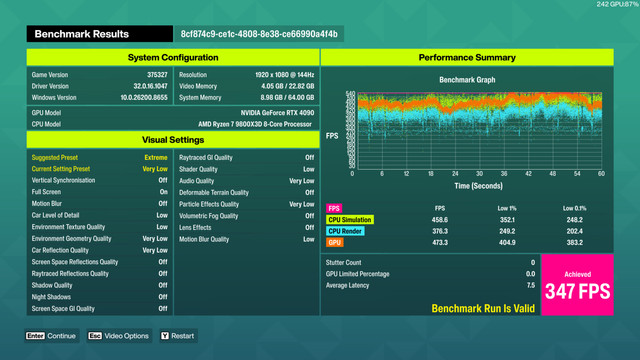Click the Enter key icon
The width and height of the screenshot is (640, 360).
[x=35, y=336]
